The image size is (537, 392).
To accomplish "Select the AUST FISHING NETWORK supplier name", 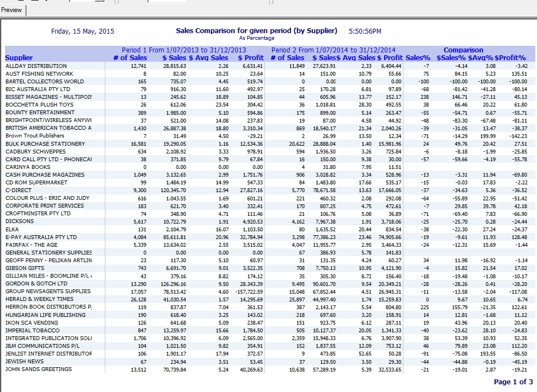I will (x=39, y=73).
